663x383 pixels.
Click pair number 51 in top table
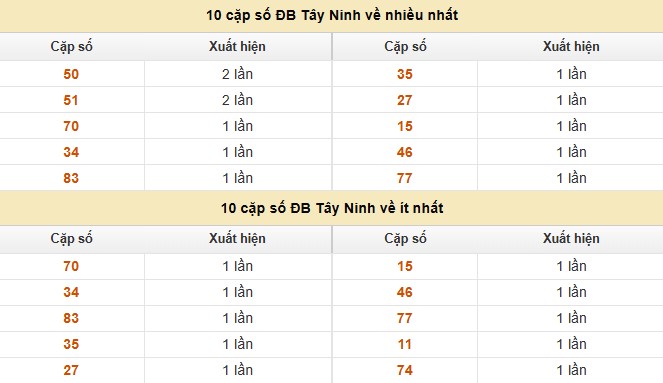click(x=71, y=100)
